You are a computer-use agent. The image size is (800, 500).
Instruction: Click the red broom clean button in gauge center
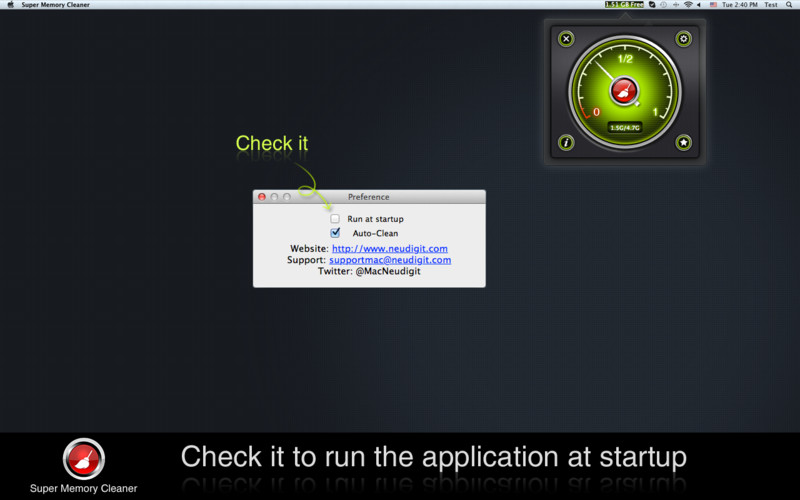tap(624, 91)
